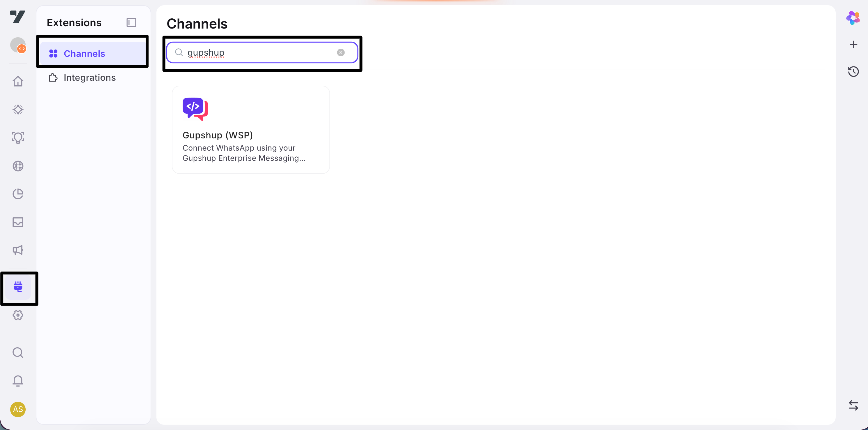The width and height of the screenshot is (868, 430).
Task: Open the sparkle Automation sidebar icon
Action: click(18, 110)
